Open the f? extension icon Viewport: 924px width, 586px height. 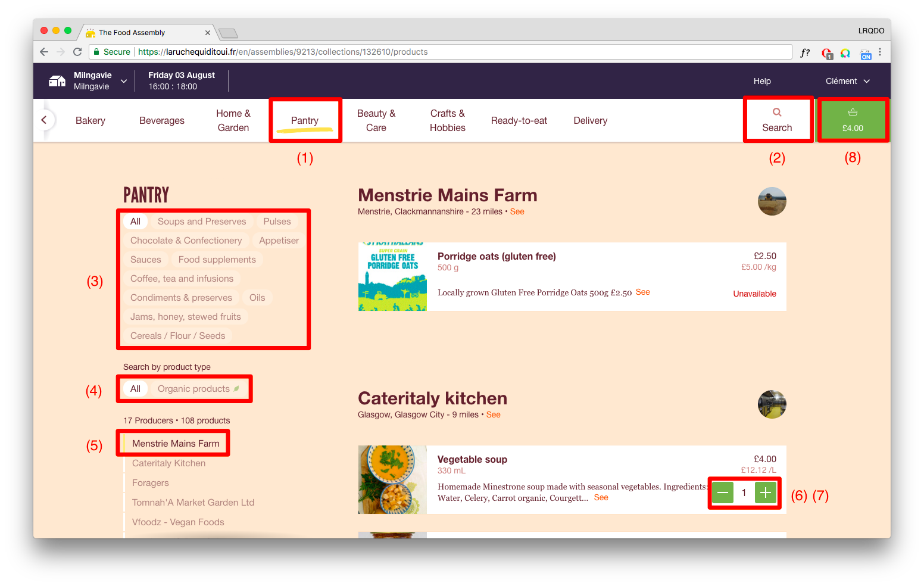pyautogui.click(x=805, y=52)
